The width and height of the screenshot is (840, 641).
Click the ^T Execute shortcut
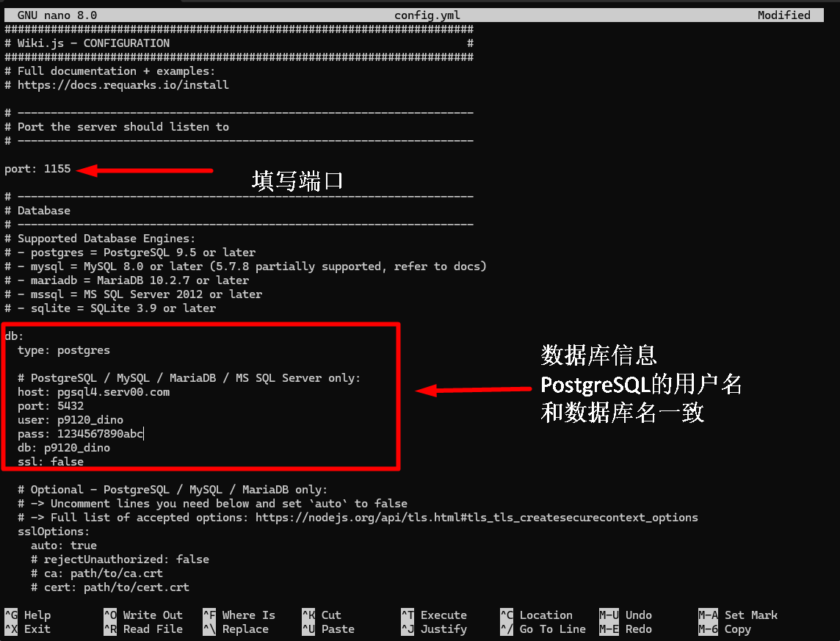pyautogui.click(x=434, y=615)
